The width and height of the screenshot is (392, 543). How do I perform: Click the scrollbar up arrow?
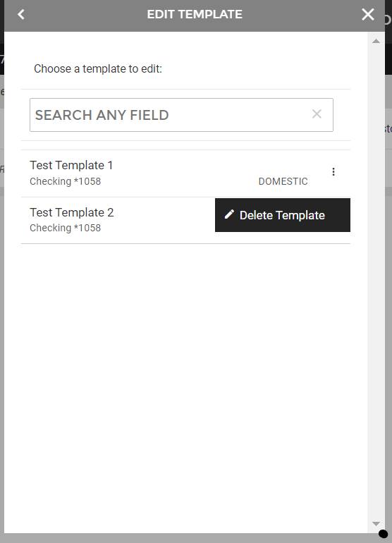(376, 41)
